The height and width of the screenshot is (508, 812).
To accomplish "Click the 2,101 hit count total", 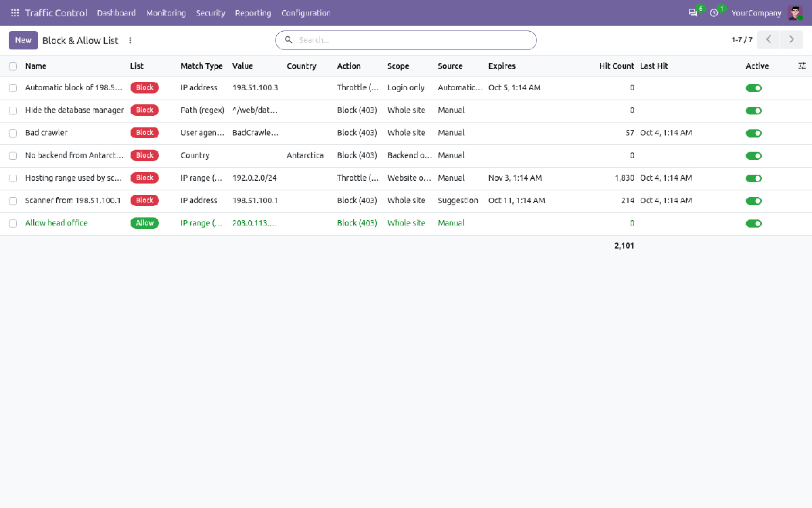I will [x=625, y=246].
